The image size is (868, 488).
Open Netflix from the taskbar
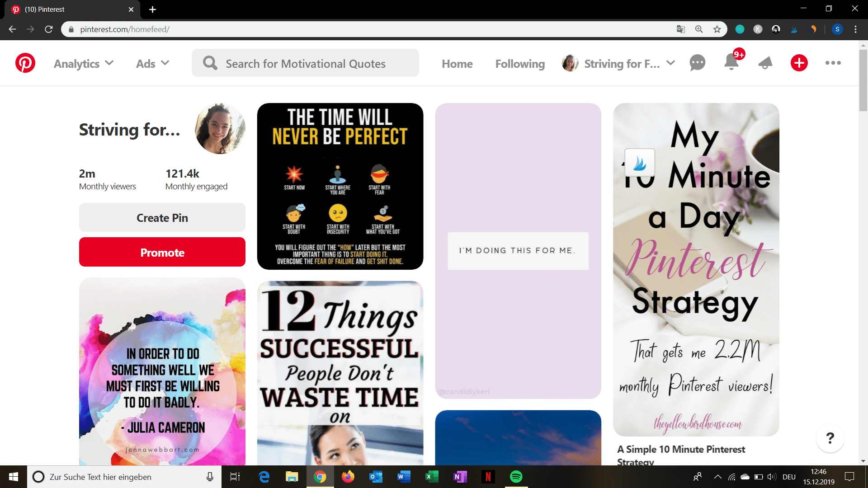click(x=488, y=477)
